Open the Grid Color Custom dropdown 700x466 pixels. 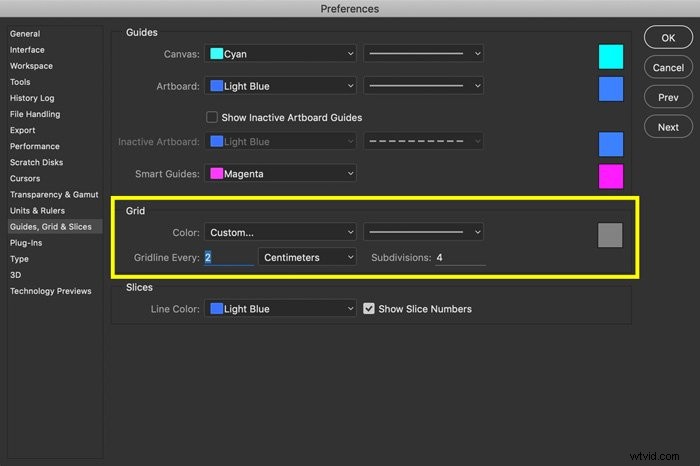pos(280,233)
